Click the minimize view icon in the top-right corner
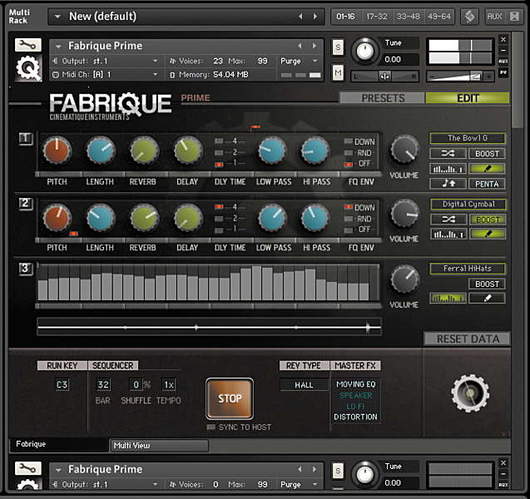 coord(514,16)
